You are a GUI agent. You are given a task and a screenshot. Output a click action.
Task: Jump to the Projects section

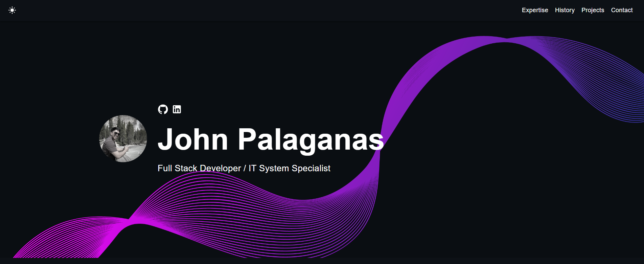[x=593, y=10]
